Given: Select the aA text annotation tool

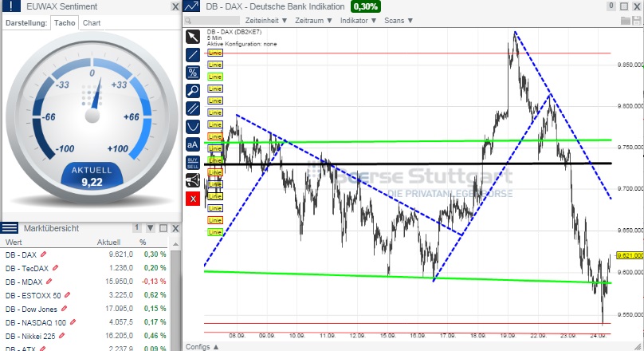Looking at the screenshot, I should tap(193, 144).
